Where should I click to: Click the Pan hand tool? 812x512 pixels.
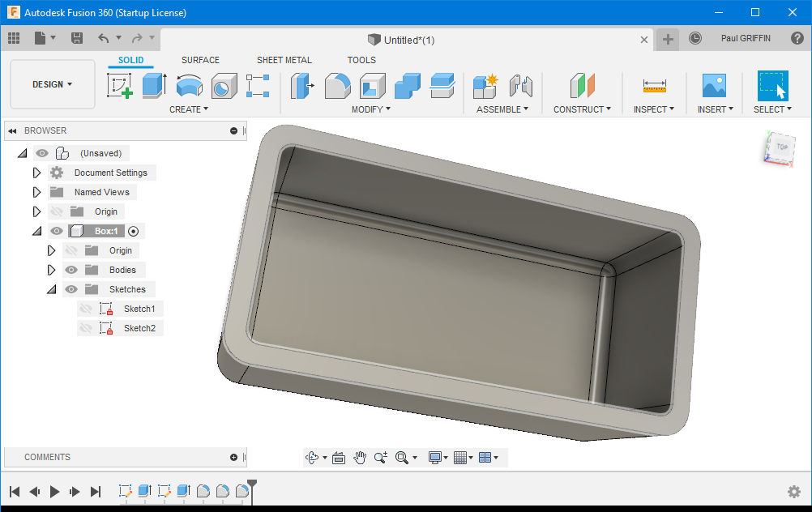[360, 457]
